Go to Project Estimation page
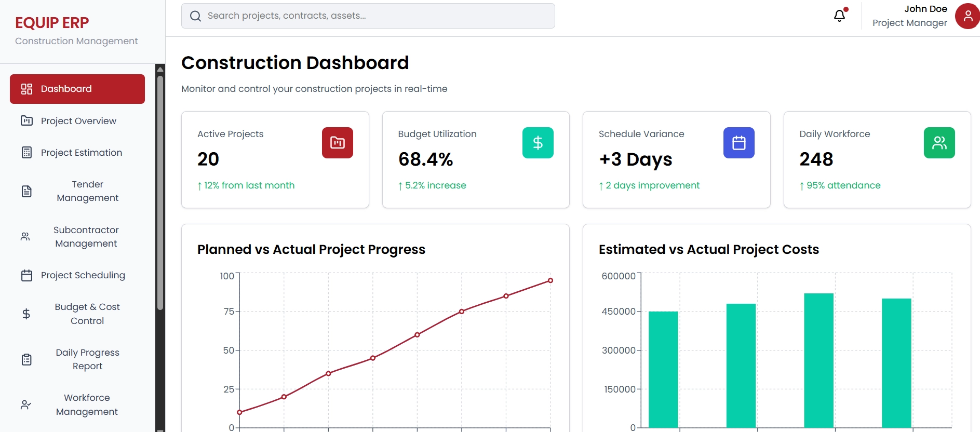This screenshot has height=432, width=980. (81, 153)
